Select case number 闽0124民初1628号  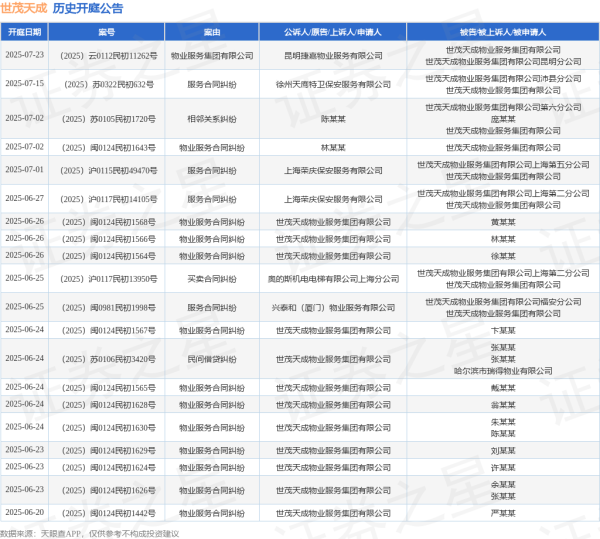point(109,405)
